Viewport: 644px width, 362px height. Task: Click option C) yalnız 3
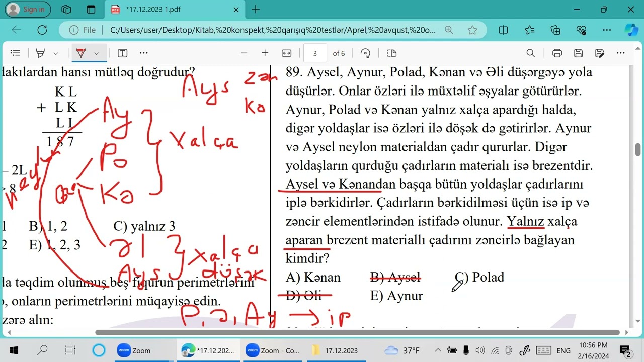(x=144, y=227)
